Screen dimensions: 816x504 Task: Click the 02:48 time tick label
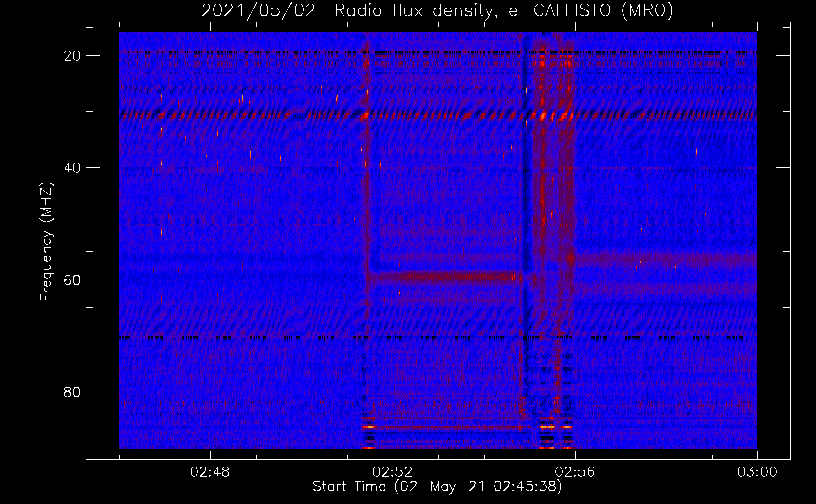[210, 472]
